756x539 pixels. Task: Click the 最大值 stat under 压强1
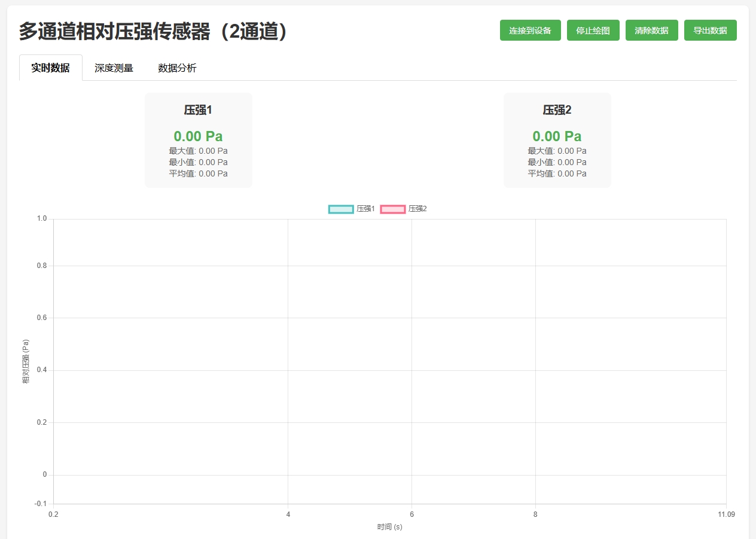(198, 151)
